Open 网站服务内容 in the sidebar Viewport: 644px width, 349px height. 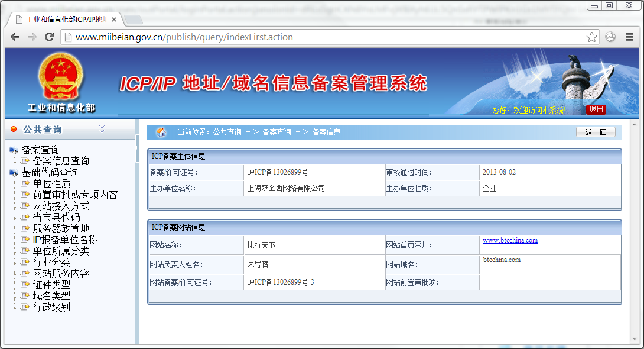coord(61,273)
